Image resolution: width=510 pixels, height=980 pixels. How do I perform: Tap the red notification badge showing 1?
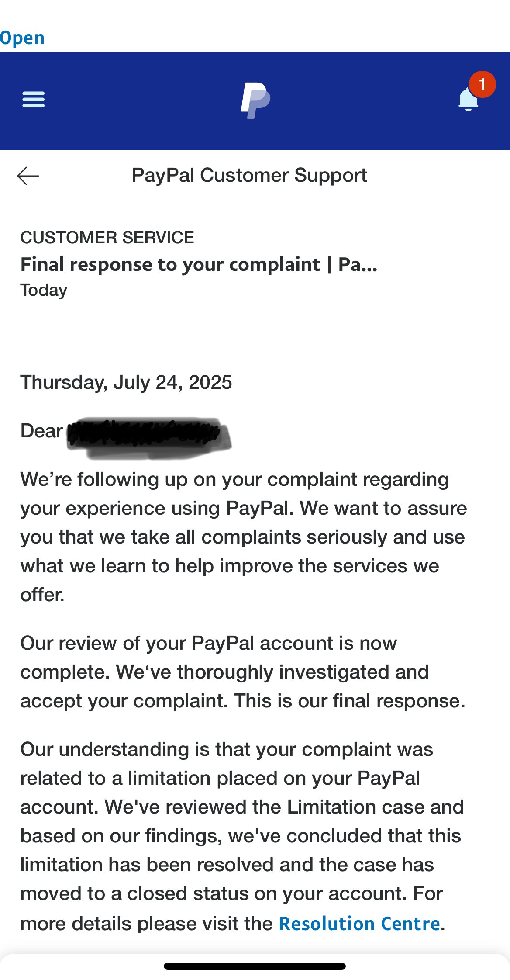click(x=482, y=84)
